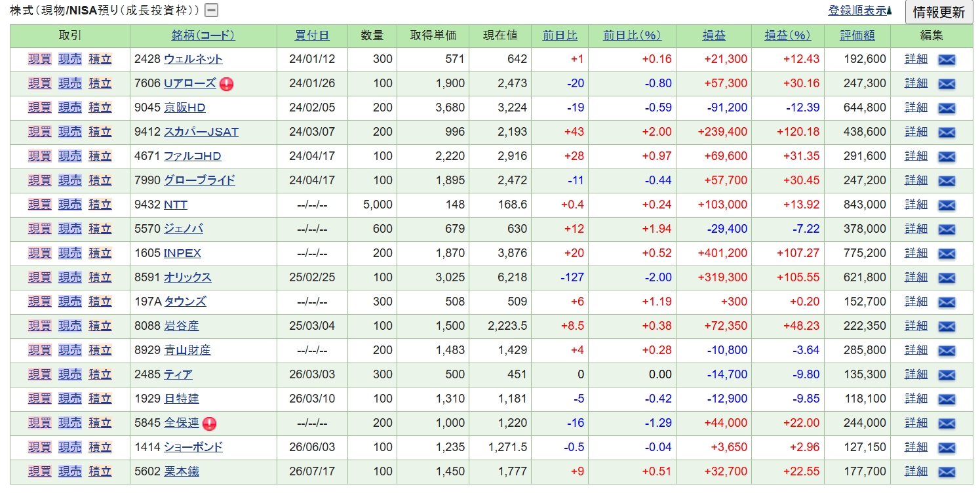
Task: Open the mail icon for NTT row
Action: pos(947,205)
